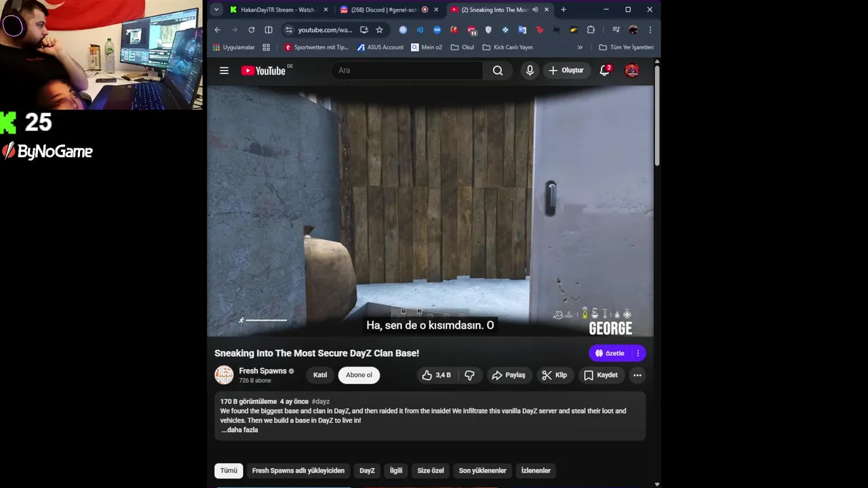Select the İlgili filter chip
The width and height of the screenshot is (868, 488).
coord(396,470)
